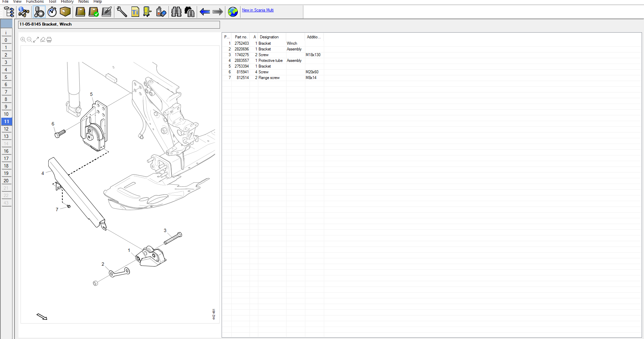The image size is (644, 339).
Task: Click the stopwatch standard times icon
Action: (52, 12)
